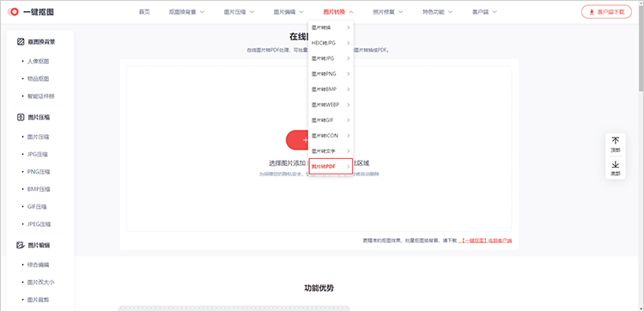This screenshot has width=644, height=312.
Task: Expand the 图片压缩 nav dropdown
Action: coord(239,12)
